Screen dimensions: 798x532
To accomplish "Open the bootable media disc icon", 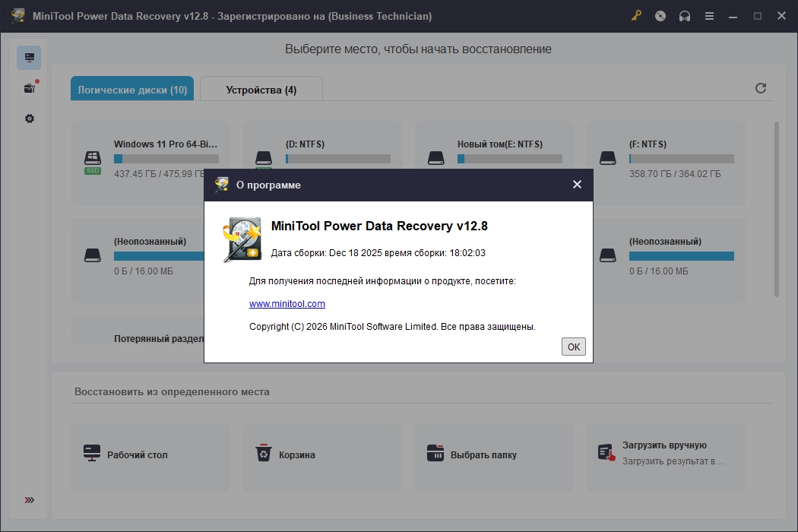I will (660, 16).
